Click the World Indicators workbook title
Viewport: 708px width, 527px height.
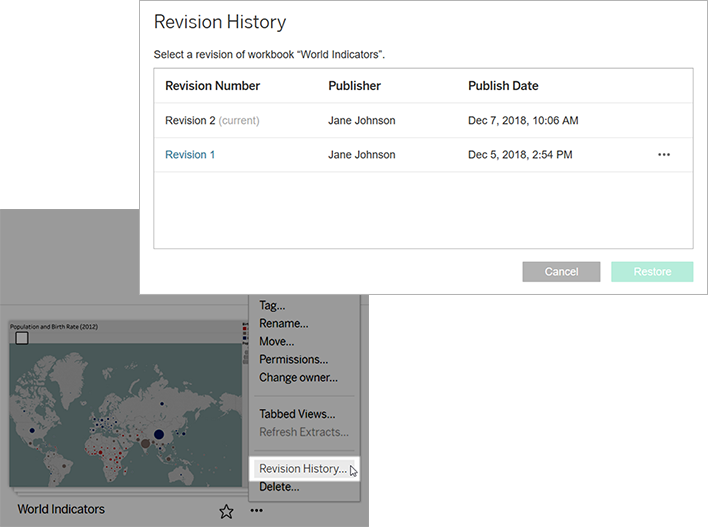(61, 509)
